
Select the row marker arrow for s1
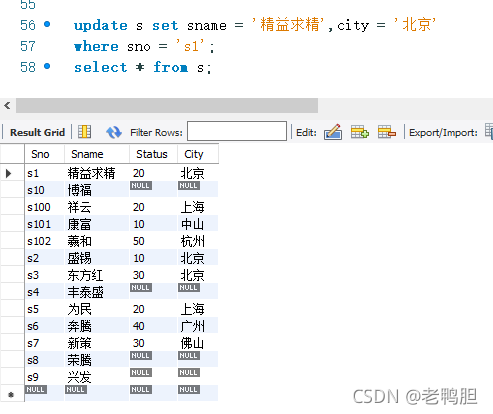tap(9, 173)
